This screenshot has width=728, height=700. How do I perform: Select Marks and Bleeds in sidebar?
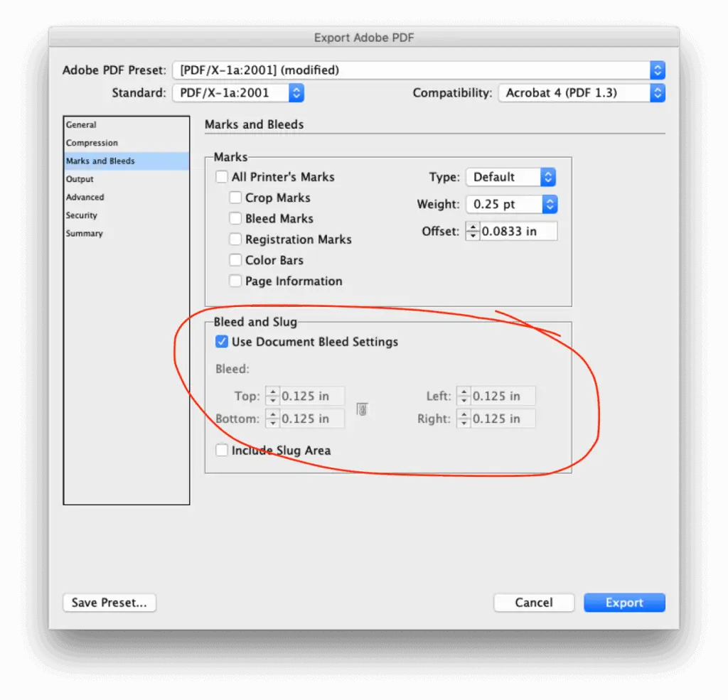pos(127,161)
